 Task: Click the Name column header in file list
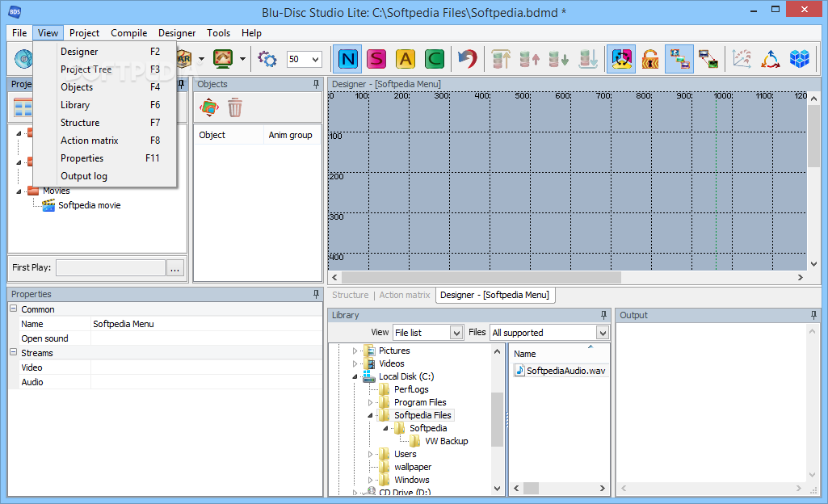point(559,354)
